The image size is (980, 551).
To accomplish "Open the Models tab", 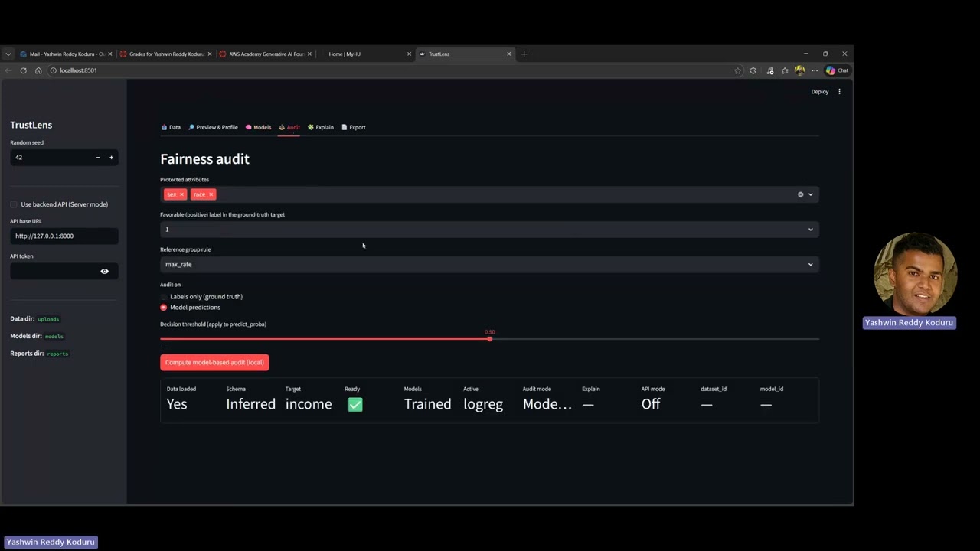I will 258,127.
